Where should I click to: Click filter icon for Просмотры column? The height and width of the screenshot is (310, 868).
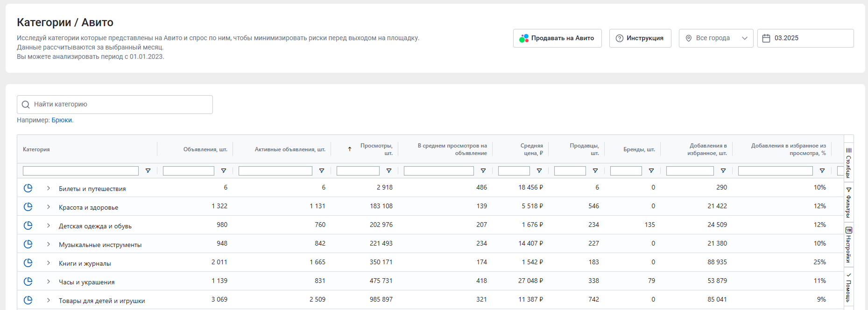[x=389, y=171]
